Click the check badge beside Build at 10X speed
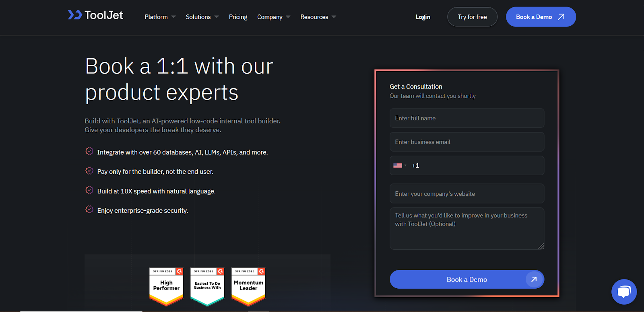The width and height of the screenshot is (644, 312). point(89,190)
